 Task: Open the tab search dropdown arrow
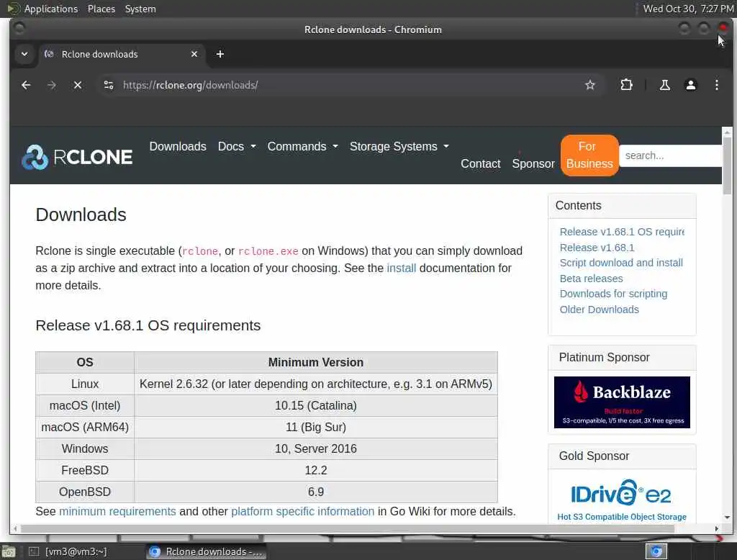24,54
